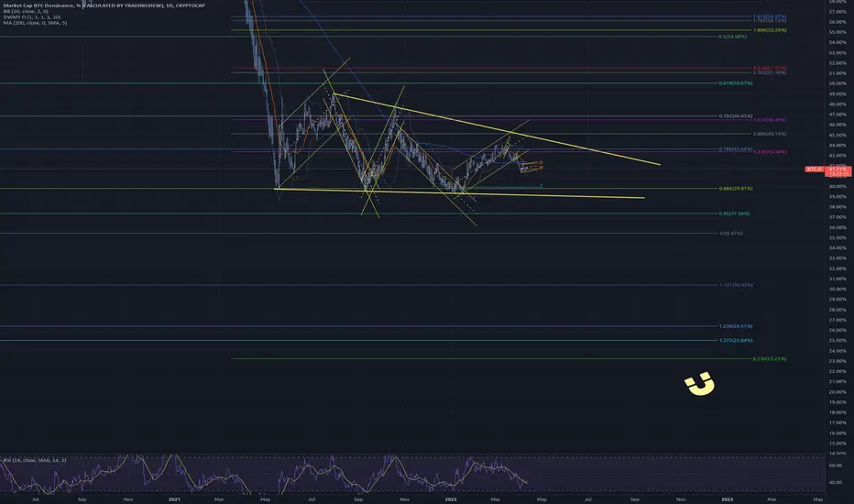Select the BB (20, close, 2, 0) indicator legend
854x504 pixels.
pos(26,11)
